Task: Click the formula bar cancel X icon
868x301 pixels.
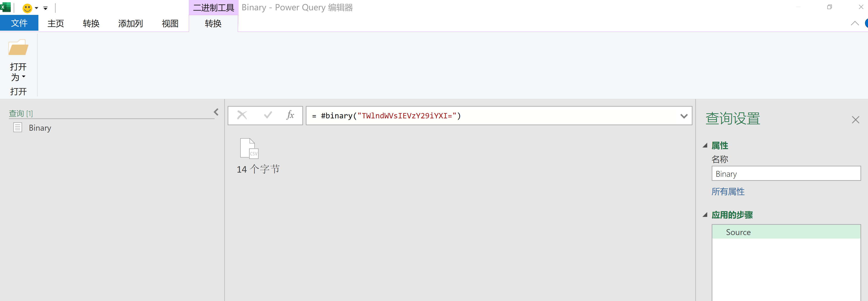Action: pos(242,115)
